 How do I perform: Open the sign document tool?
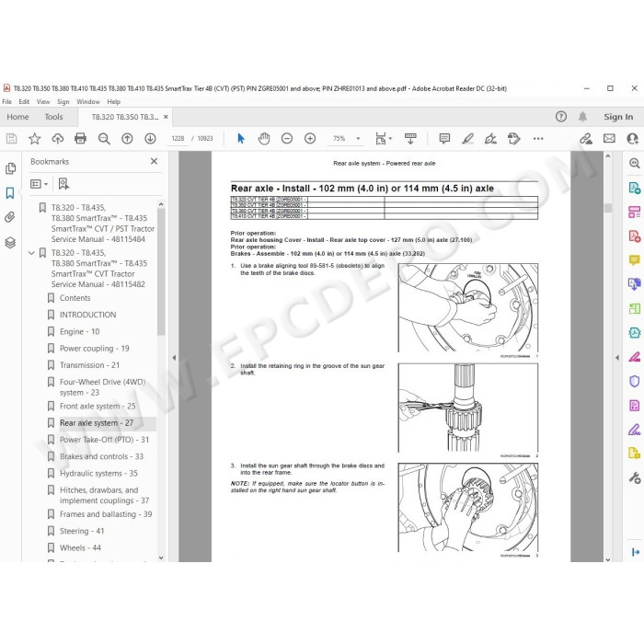coord(490,139)
